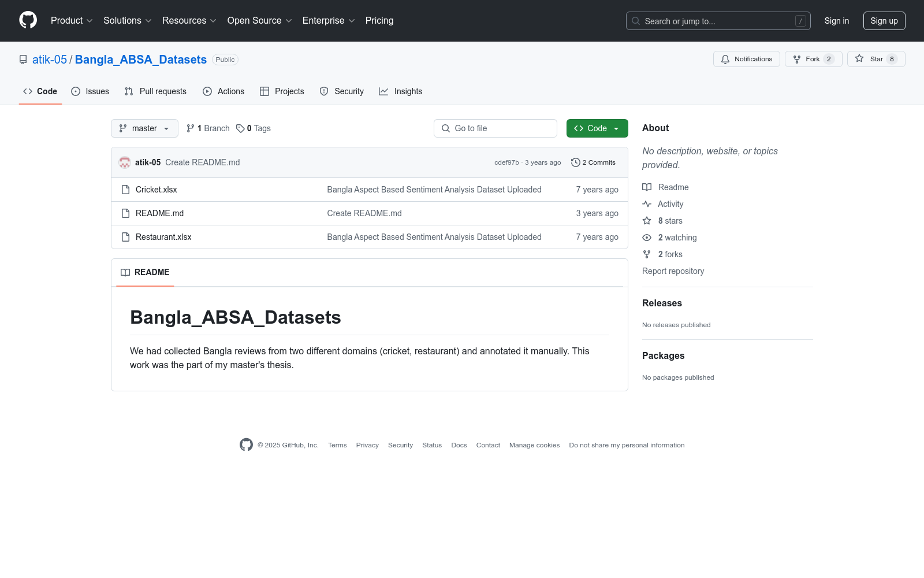The width and height of the screenshot is (924, 578).
Task: Open the Security link in the footer
Action: [400, 445]
